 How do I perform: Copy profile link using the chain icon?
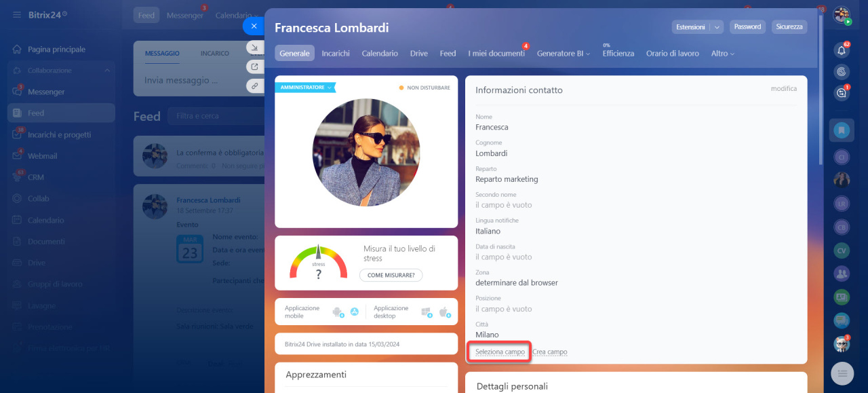click(254, 86)
